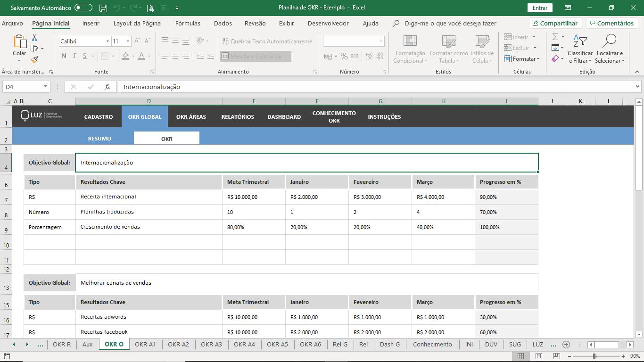Open the Excluir cells dropdown

[x=520, y=48]
